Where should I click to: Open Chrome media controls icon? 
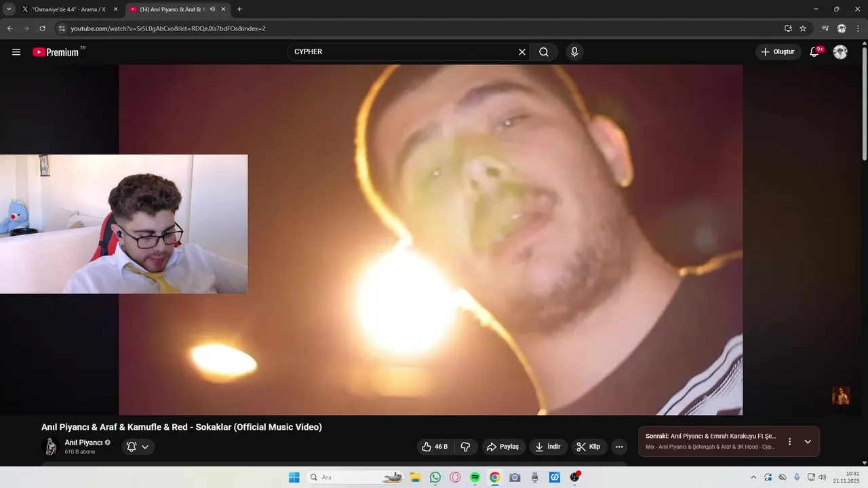(825, 28)
